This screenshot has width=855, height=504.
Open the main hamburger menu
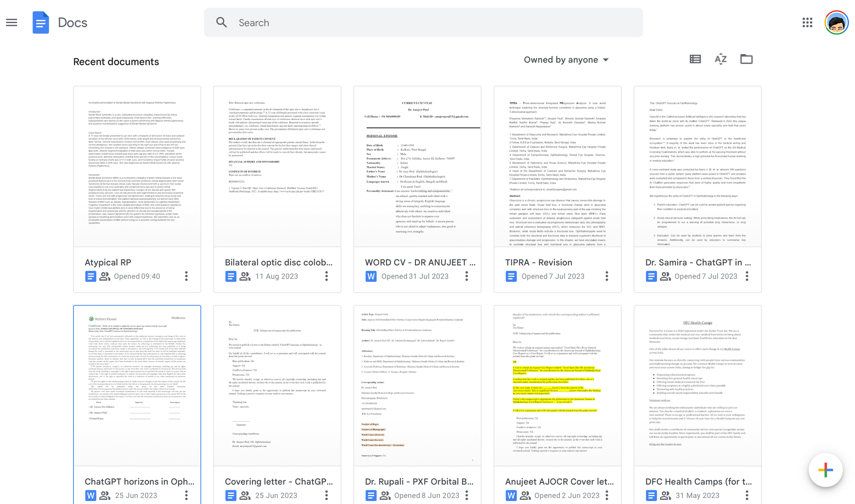click(x=12, y=23)
